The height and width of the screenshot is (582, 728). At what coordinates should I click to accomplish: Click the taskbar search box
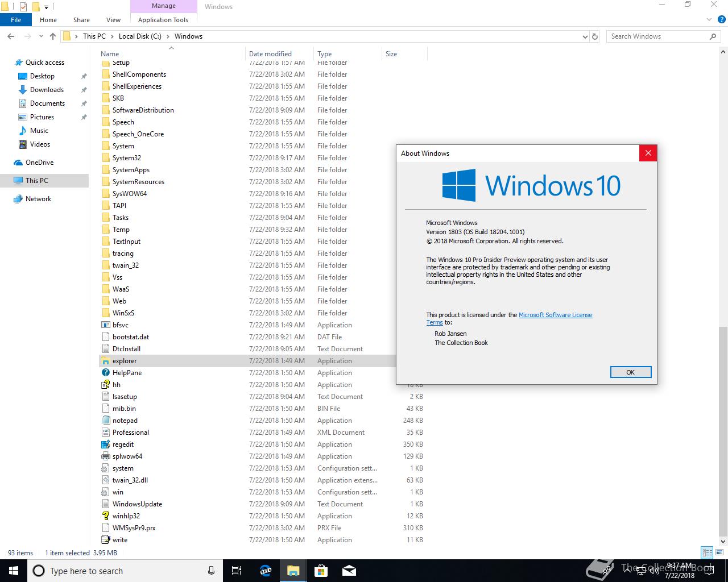click(125, 571)
